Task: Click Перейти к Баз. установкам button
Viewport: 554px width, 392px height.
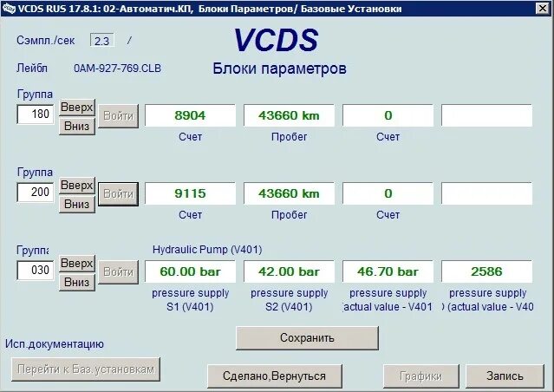Action: pos(86,369)
